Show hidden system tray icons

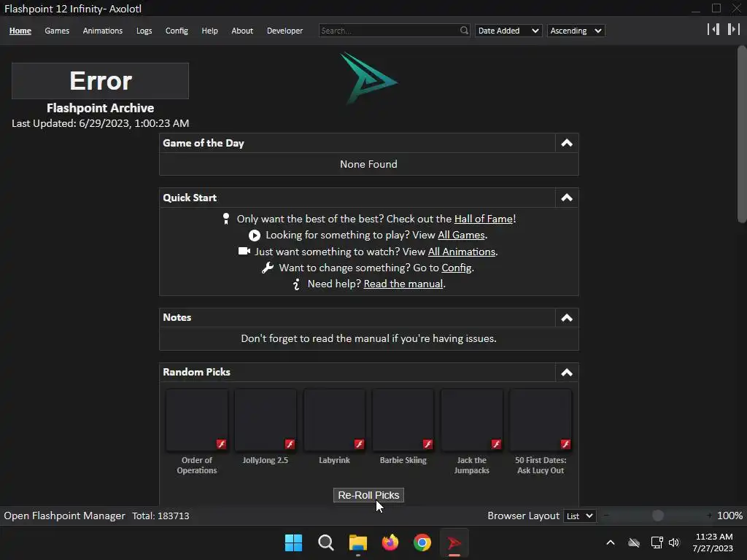(x=611, y=542)
